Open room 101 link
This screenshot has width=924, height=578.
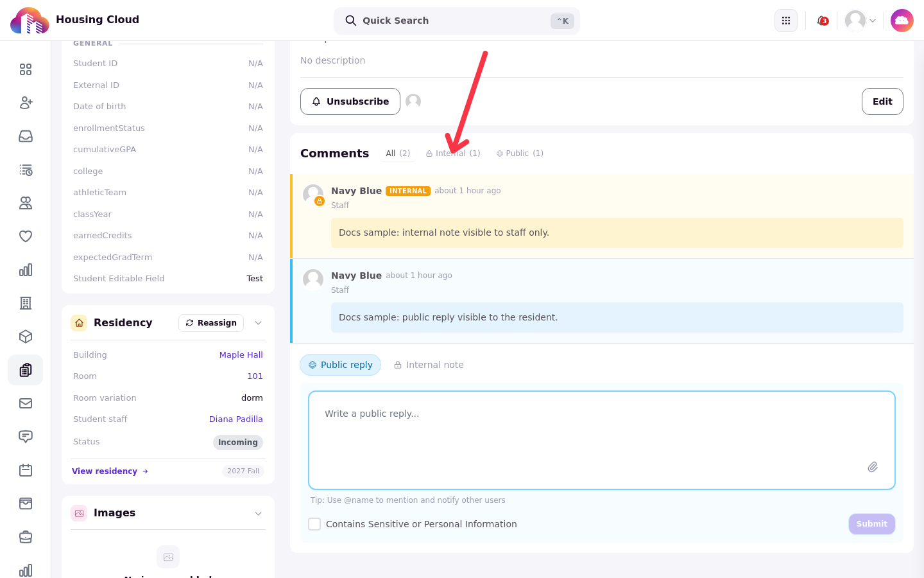(x=255, y=376)
